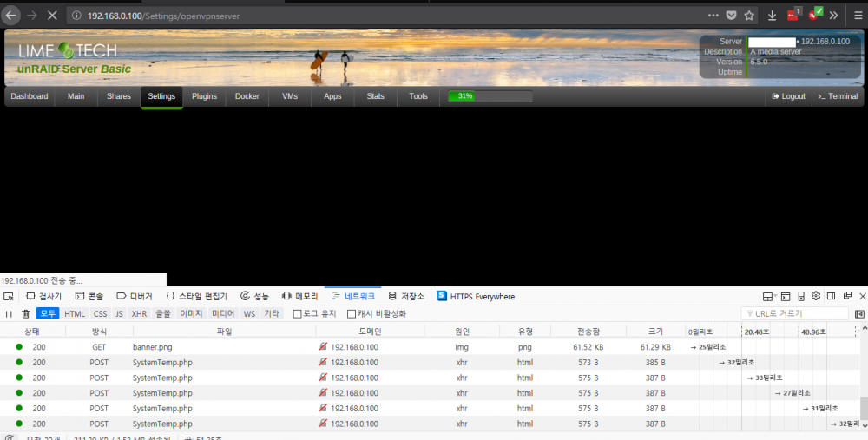Screen dimensions: 868x440
Task: Filter network requests by HTML
Action: click(75, 314)
